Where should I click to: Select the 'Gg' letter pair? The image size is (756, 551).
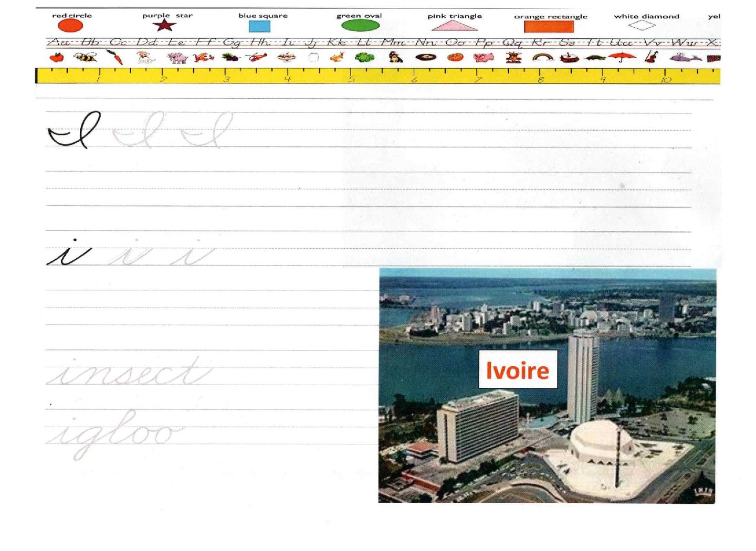click(232, 43)
